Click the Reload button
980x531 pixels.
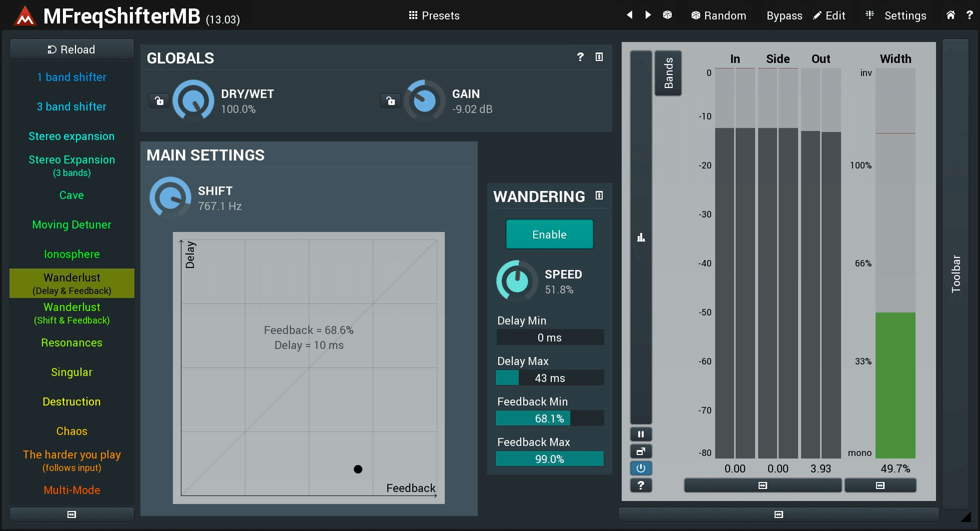point(71,49)
